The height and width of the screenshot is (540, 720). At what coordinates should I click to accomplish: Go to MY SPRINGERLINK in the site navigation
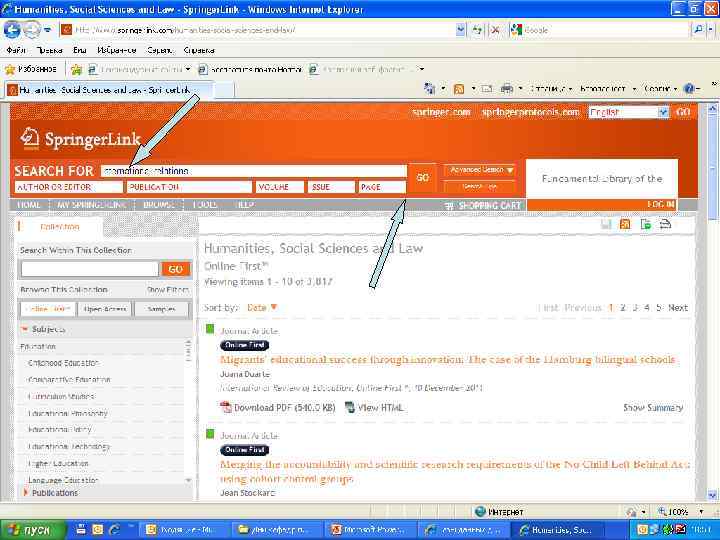[x=91, y=205]
